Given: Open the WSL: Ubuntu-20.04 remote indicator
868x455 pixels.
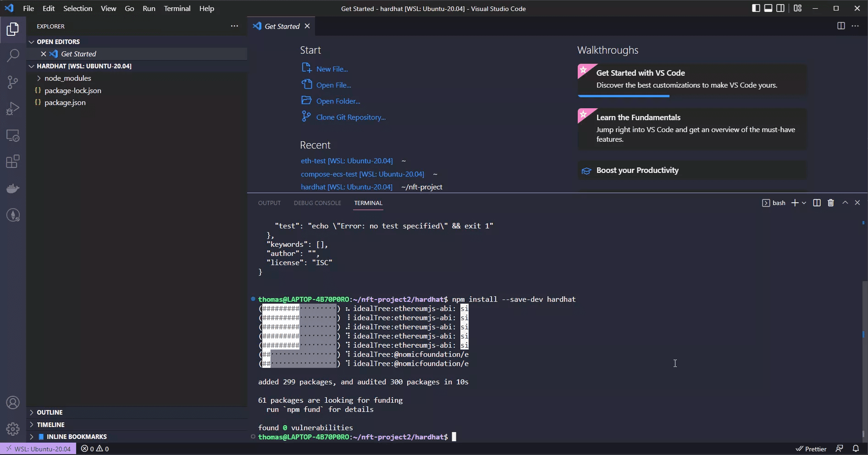Looking at the screenshot, I should [38, 449].
